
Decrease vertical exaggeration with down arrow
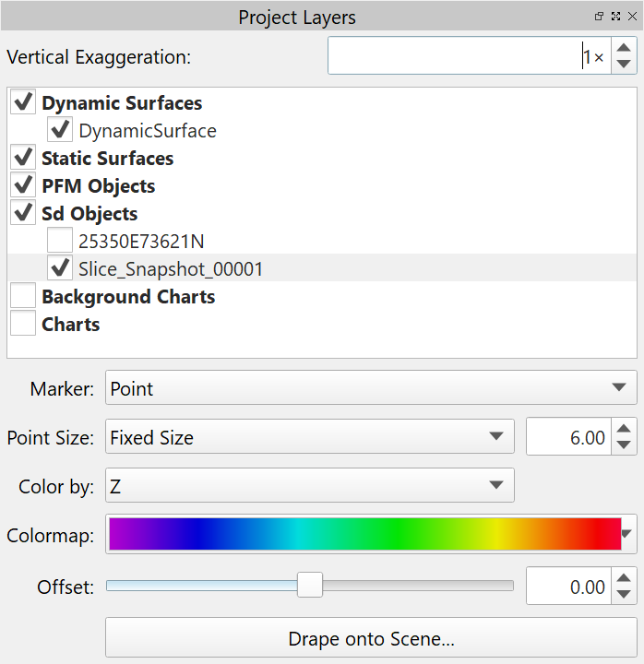pyautogui.click(x=625, y=65)
